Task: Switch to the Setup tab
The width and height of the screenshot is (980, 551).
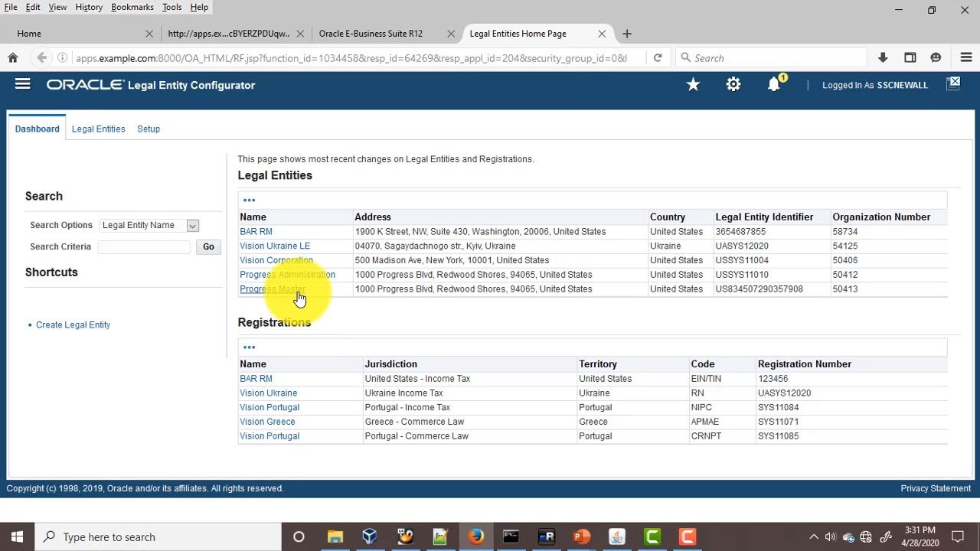Action: pos(149,129)
